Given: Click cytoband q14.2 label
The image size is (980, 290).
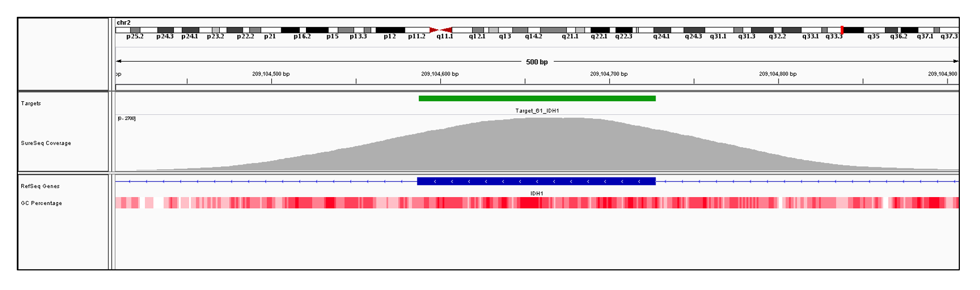Looking at the screenshot, I should click(x=534, y=36).
